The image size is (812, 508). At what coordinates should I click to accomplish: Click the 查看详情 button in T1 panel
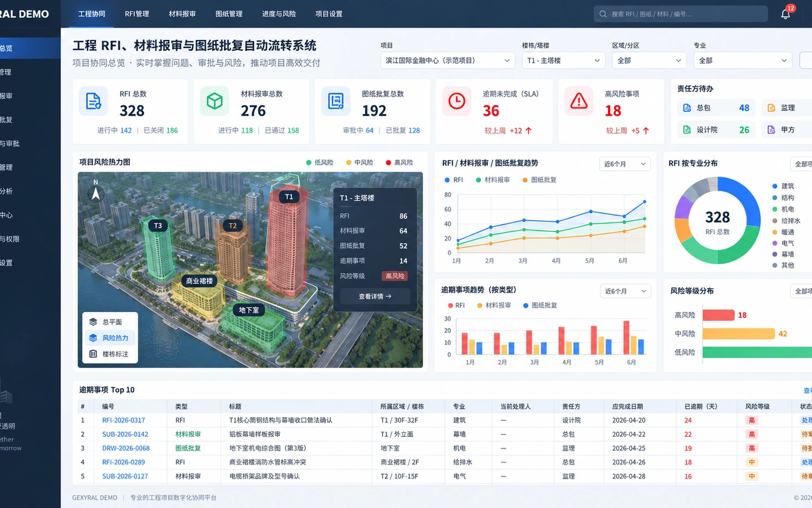[x=375, y=296]
